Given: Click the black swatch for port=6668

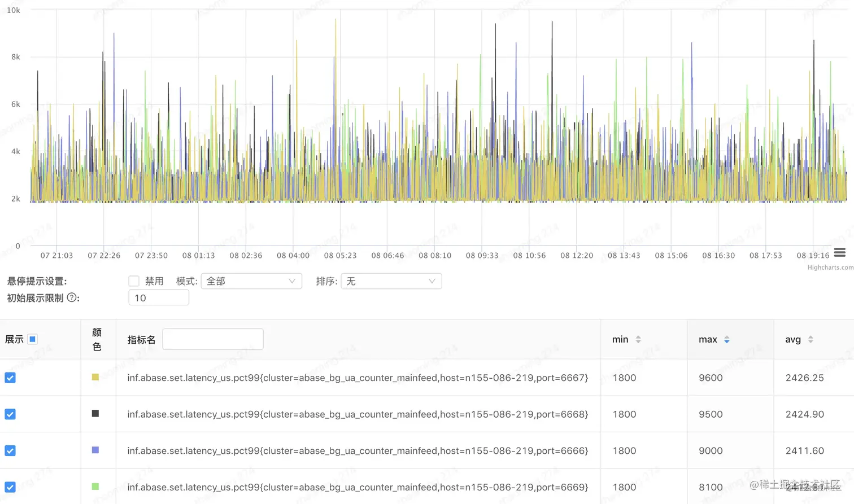Looking at the screenshot, I should [95, 414].
